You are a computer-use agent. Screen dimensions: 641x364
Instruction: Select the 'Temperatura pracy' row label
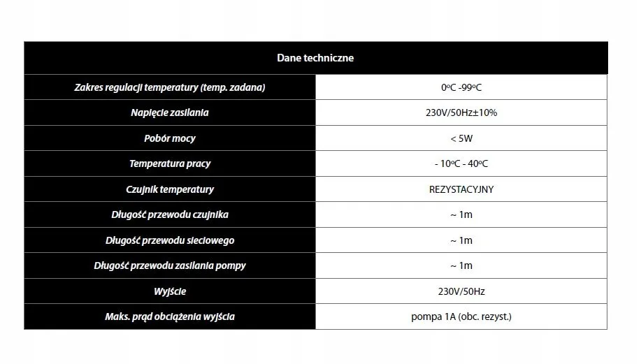point(170,163)
